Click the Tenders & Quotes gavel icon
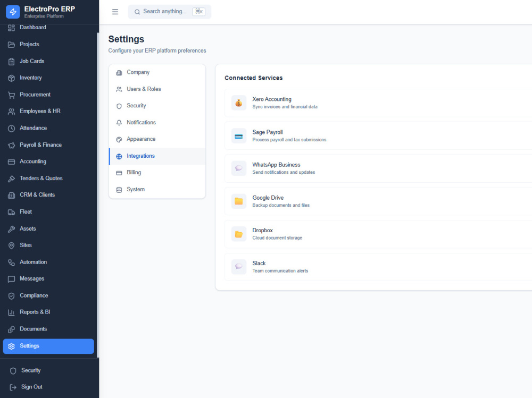Image resolution: width=532 pixels, height=398 pixels. coord(12,179)
